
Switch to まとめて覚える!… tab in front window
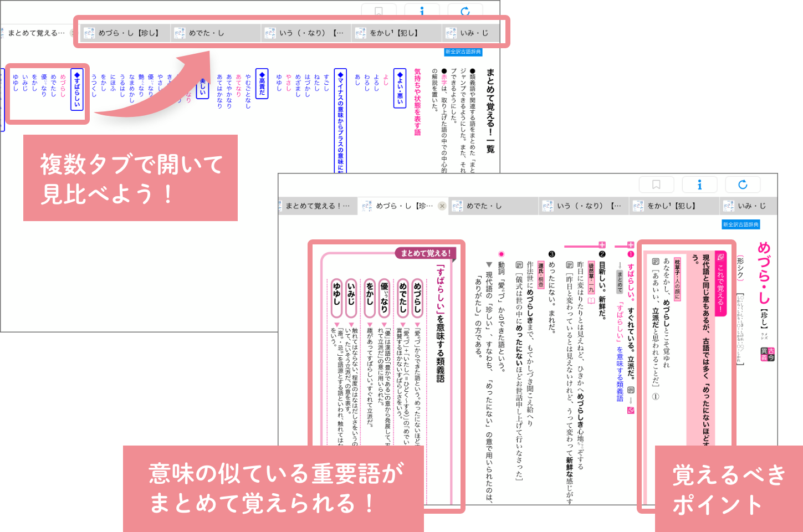point(317,206)
